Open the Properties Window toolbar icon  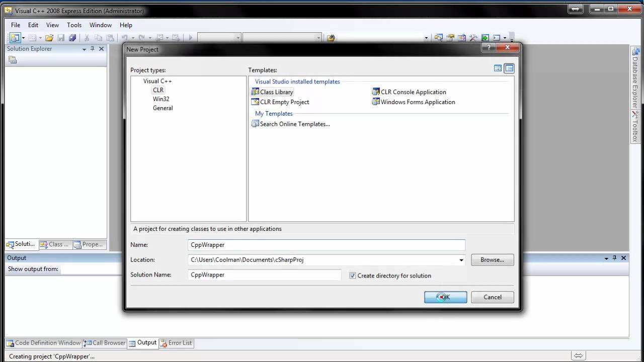[x=450, y=38]
